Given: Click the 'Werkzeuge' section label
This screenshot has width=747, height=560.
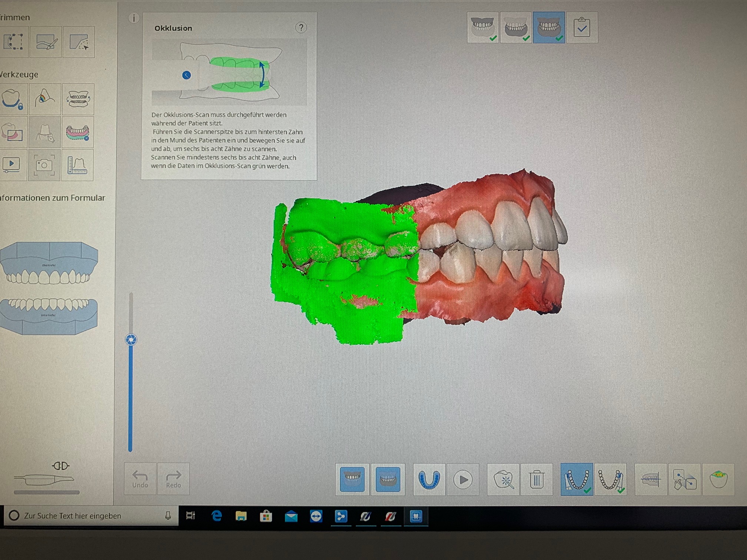Looking at the screenshot, I should coord(19,74).
